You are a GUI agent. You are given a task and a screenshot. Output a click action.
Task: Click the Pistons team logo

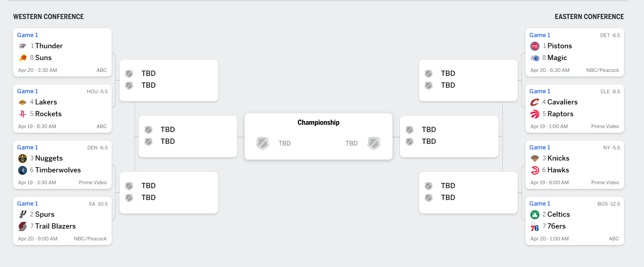pyautogui.click(x=535, y=46)
